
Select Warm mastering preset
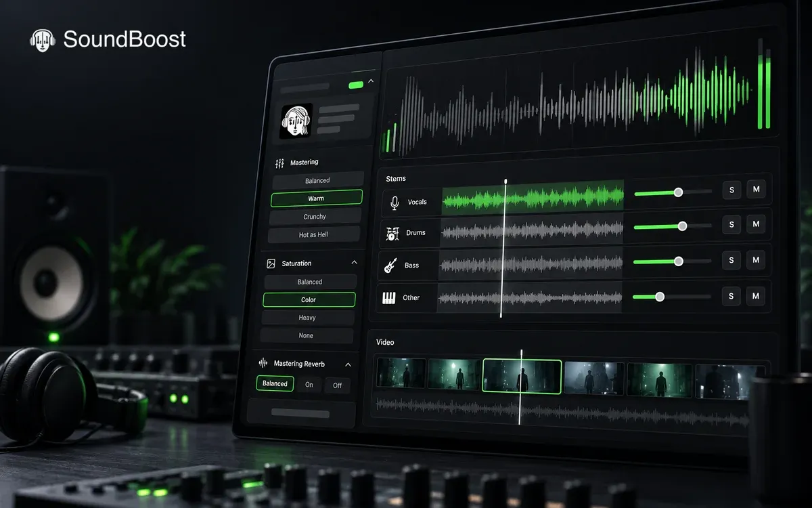click(x=316, y=198)
